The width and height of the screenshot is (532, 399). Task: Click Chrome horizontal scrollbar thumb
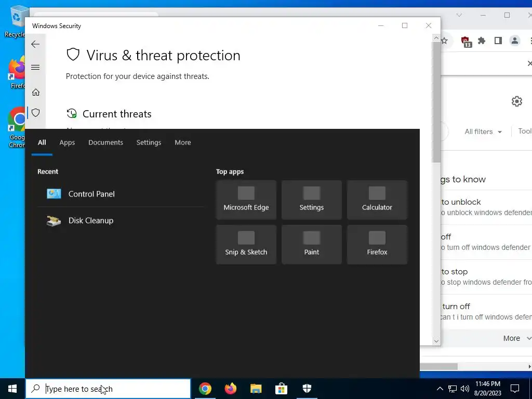(438, 366)
